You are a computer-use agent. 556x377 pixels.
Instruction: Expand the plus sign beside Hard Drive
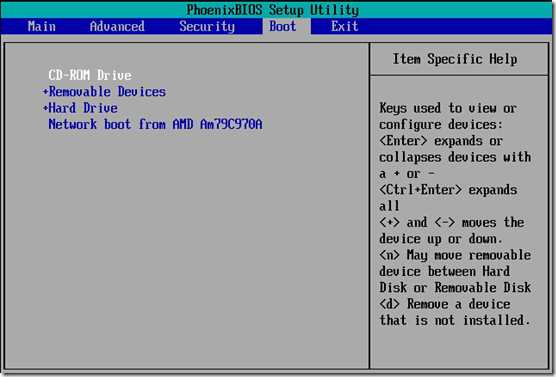(45, 108)
